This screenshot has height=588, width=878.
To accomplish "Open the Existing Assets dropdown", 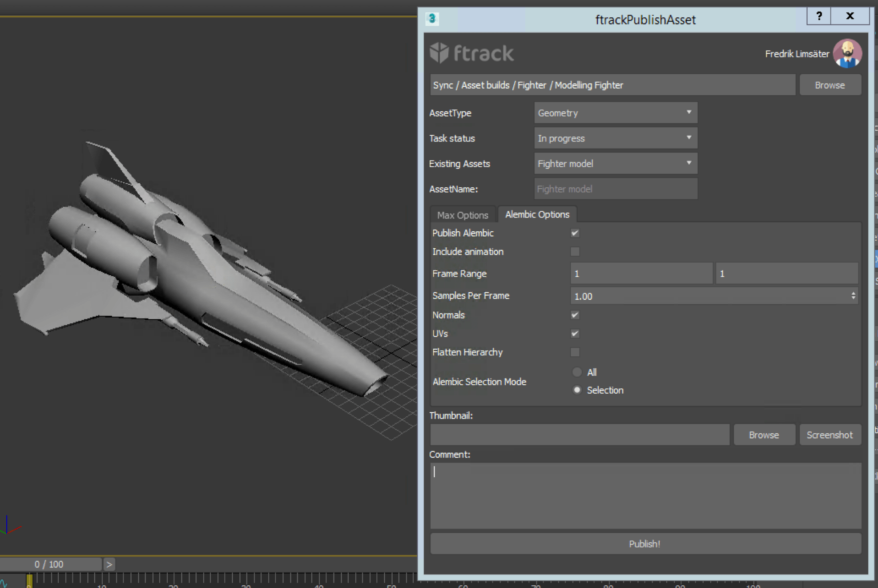I will coord(615,164).
